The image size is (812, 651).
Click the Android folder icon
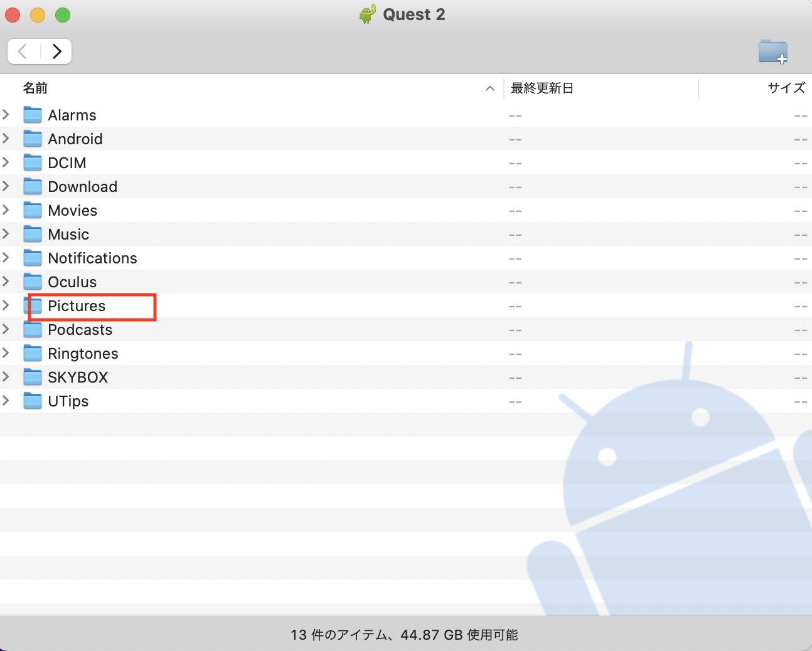pos(33,139)
